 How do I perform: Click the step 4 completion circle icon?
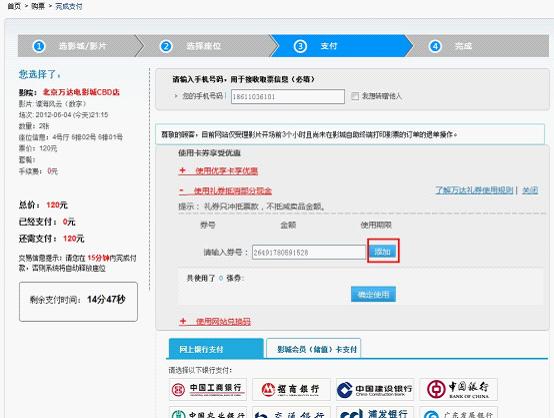pos(435,46)
